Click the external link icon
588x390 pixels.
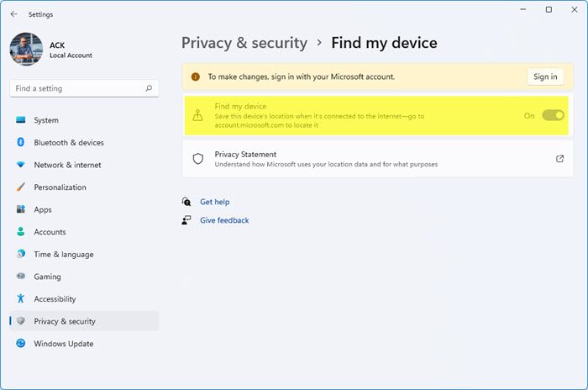[560, 158]
